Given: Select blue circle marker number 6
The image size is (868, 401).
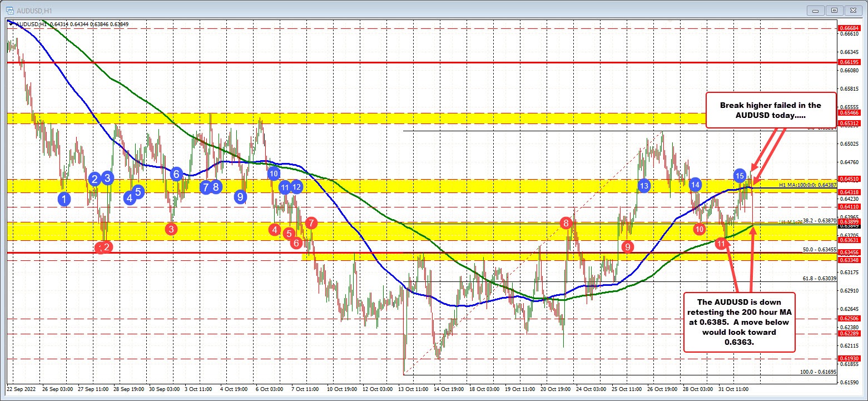Looking at the screenshot, I should coord(176,174).
